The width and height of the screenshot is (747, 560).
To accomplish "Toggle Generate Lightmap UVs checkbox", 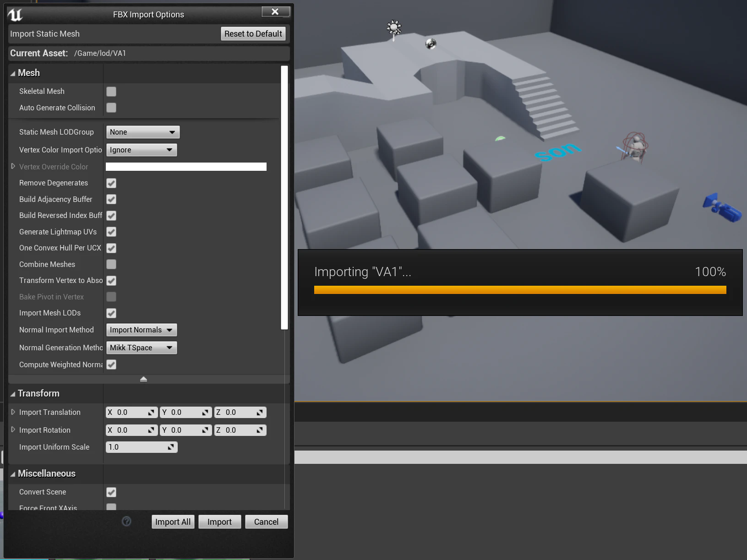I will [x=111, y=232].
